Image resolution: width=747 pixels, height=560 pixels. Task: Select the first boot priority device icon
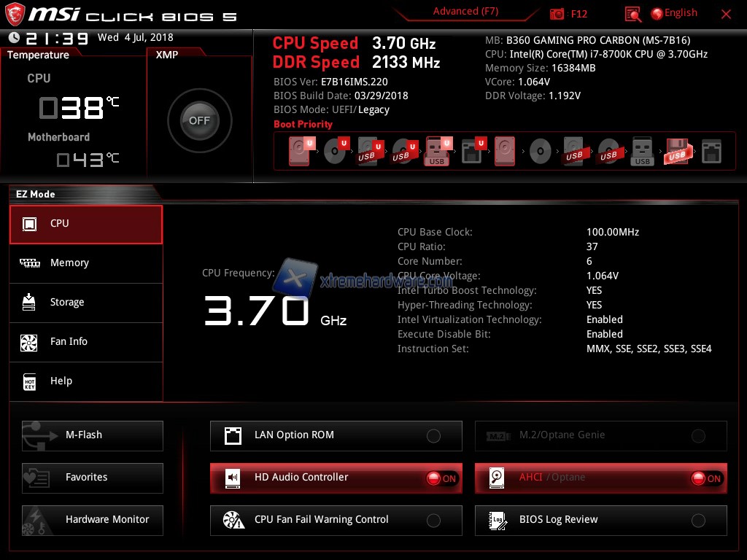click(x=299, y=151)
